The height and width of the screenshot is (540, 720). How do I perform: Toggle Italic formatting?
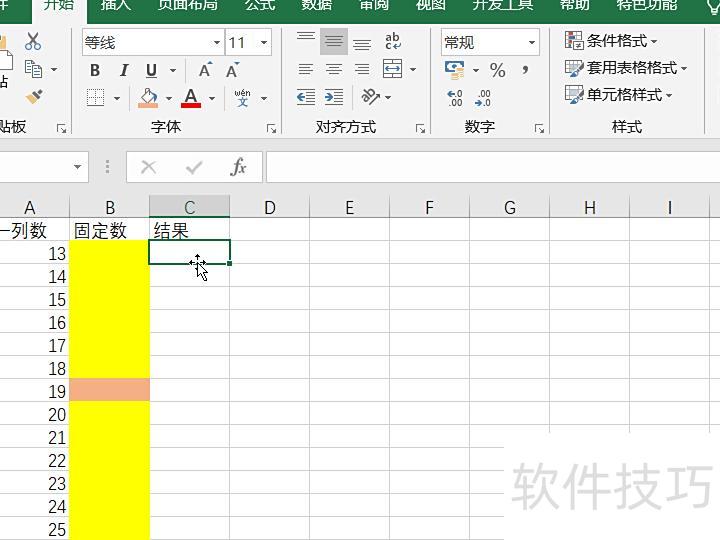click(x=124, y=70)
